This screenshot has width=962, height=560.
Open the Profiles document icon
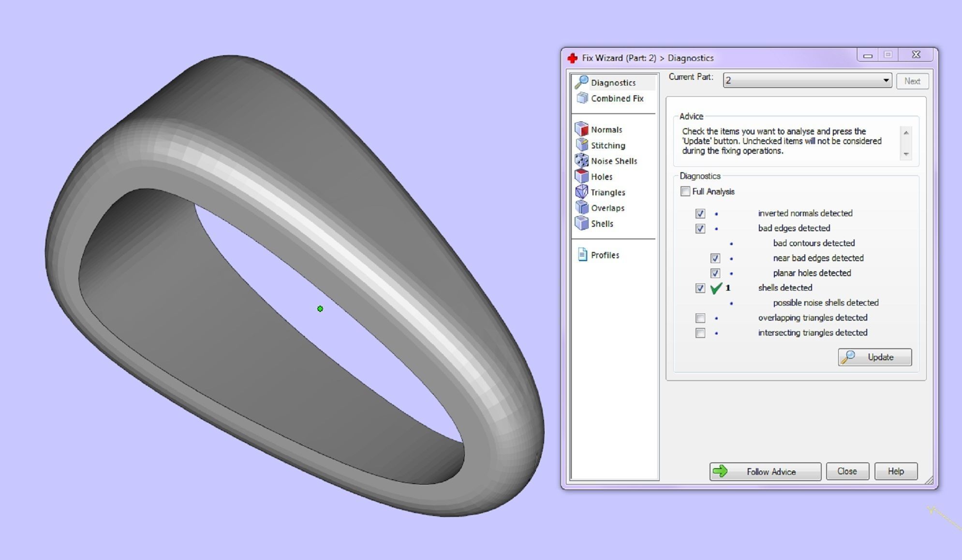[x=582, y=255]
